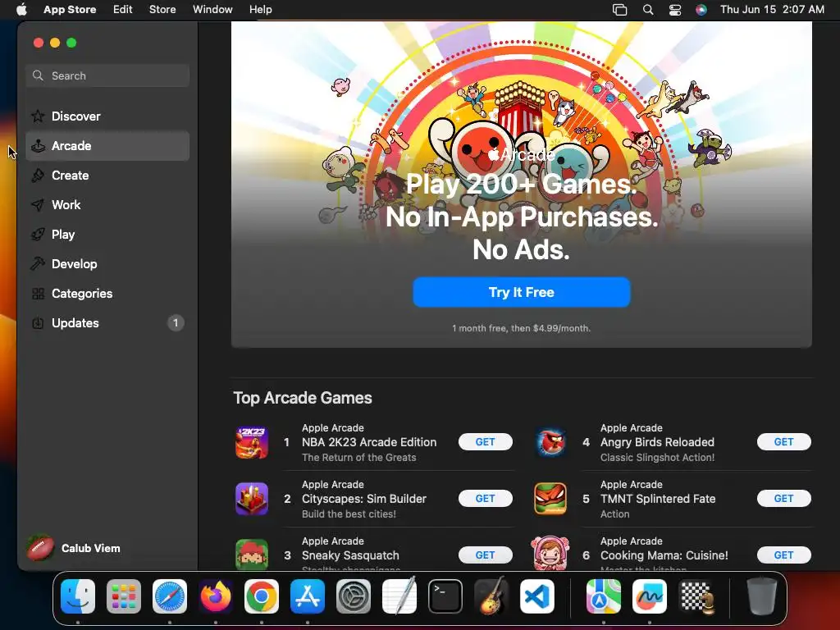The width and height of the screenshot is (840, 630).
Task: Open Angry Birds Reloaded app icon
Action: tap(550, 442)
